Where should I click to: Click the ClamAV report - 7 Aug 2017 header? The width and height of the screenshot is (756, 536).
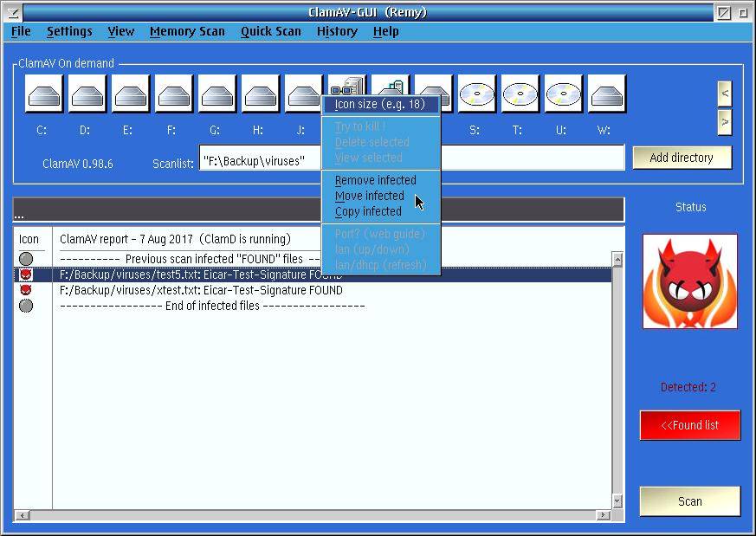tap(176, 239)
